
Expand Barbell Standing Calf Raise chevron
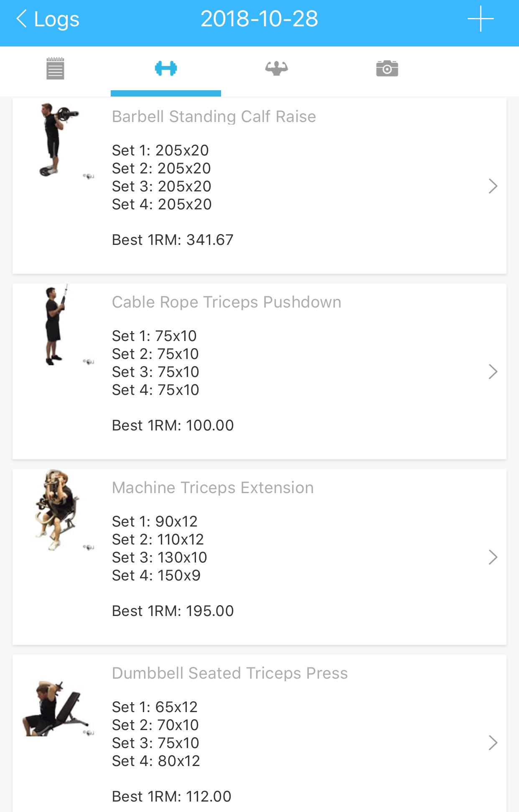pyautogui.click(x=493, y=186)
